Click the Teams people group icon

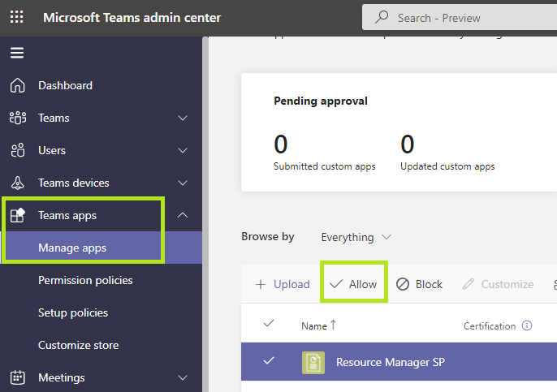pyautogui.click(x=18, y=118)
